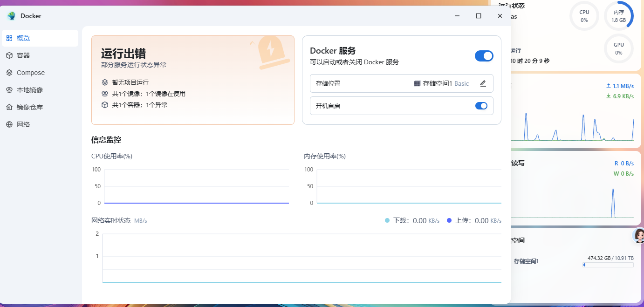Viewport: 644px width, 307px height.
Task: Click the 存储空间1 drive icon
Action: (417, 83)
